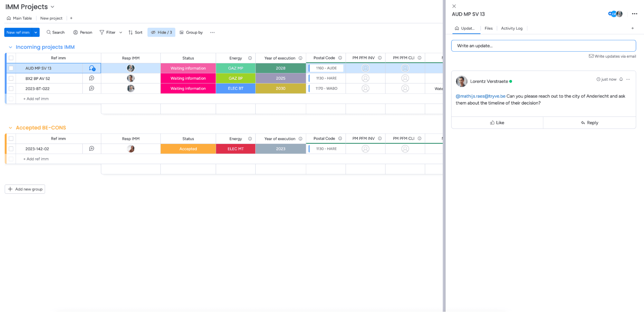Switch to the Activity Log tab
644x312 pixels.
(512, 28)
